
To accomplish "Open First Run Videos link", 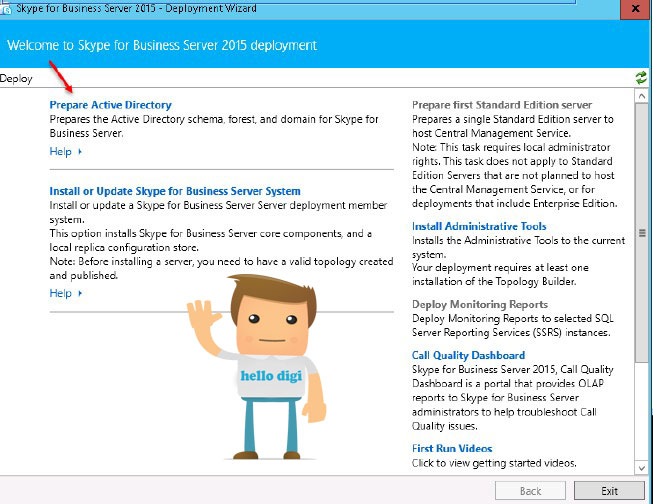I will click(x=452, y=449).
